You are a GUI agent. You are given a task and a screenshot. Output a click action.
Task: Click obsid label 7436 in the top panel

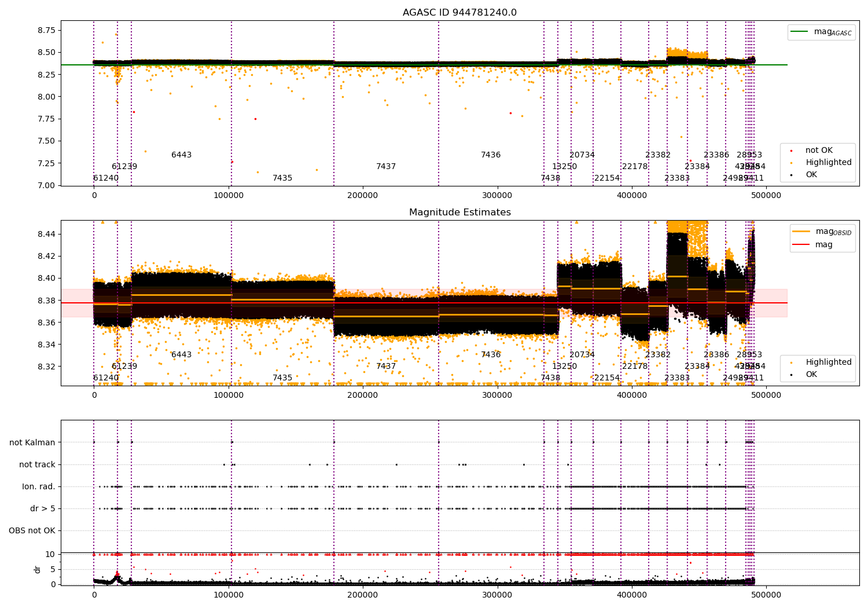491,155
